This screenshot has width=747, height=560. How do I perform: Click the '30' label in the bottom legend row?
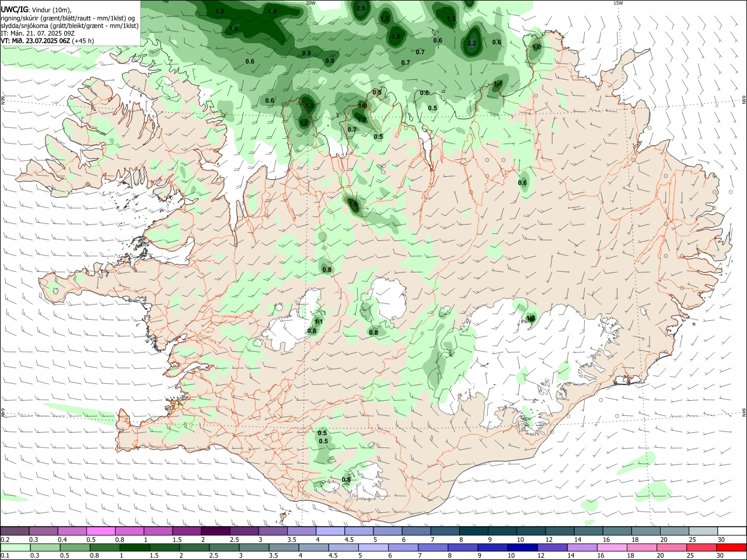[720, 555]
